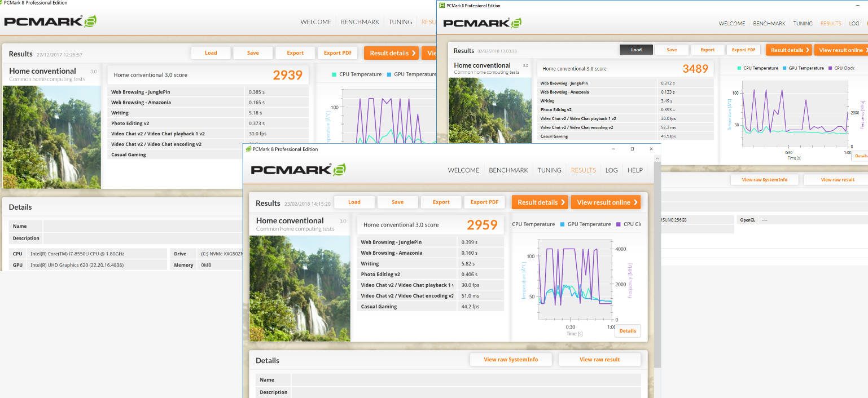868x398 pixels.
Task: Click the score value 2939
Action: pos(288,75)
